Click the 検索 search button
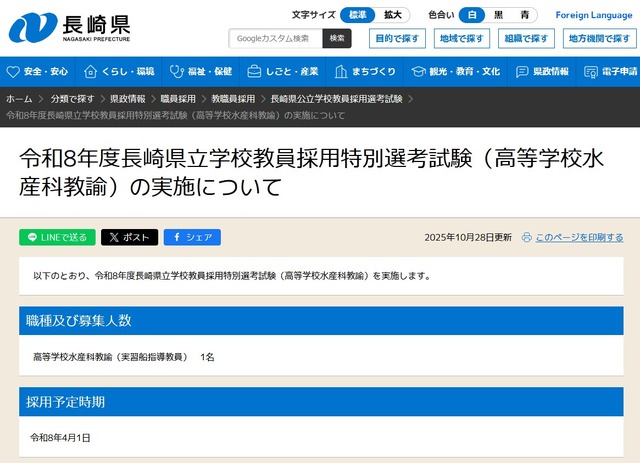The image size is (640, 463). [337, 38]
